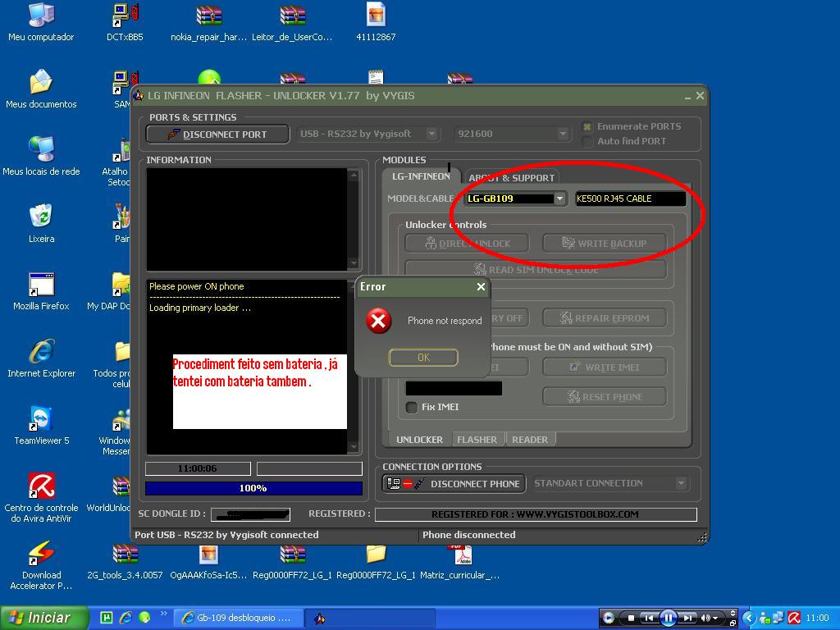Click the WRITE IMEI button

[x=605, y=367]
